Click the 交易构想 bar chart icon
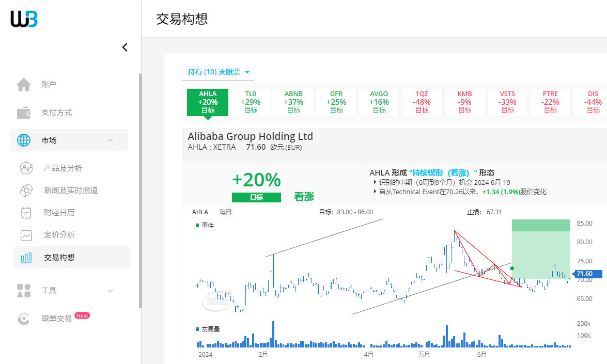This screenshot has height=364, width=607. tap(26, 258)
